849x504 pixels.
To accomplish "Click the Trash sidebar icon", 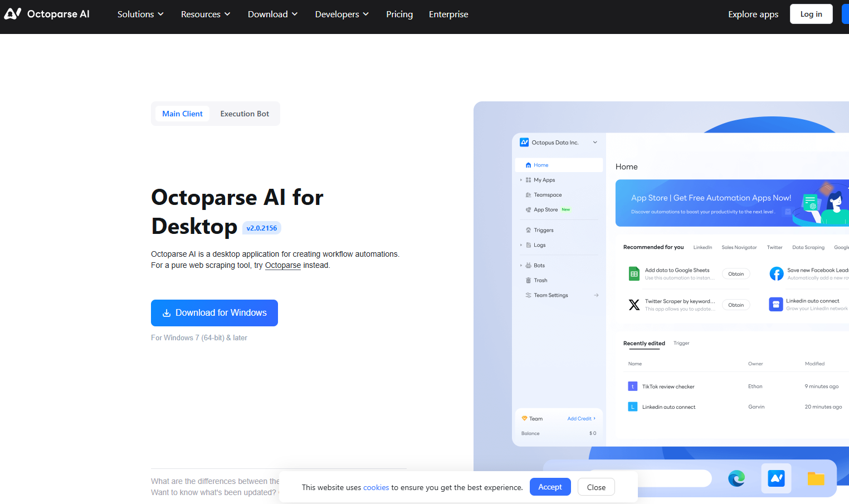I will (528, 280).
